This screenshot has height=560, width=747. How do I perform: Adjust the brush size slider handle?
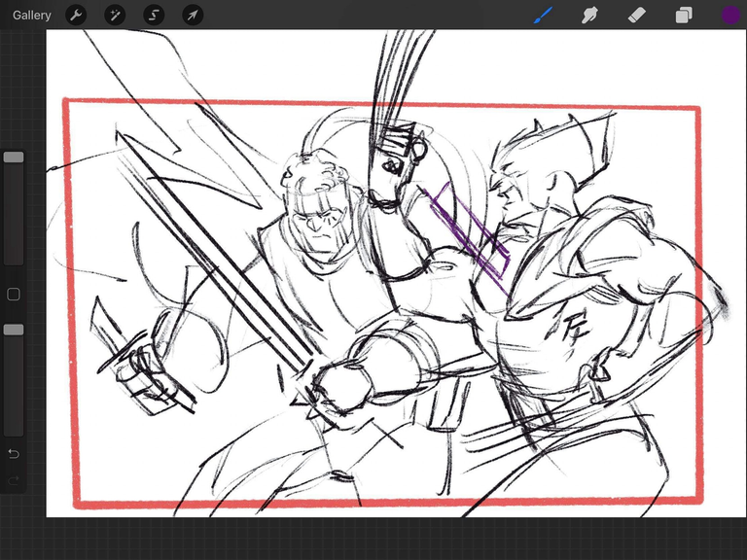[x=14, y=157]
